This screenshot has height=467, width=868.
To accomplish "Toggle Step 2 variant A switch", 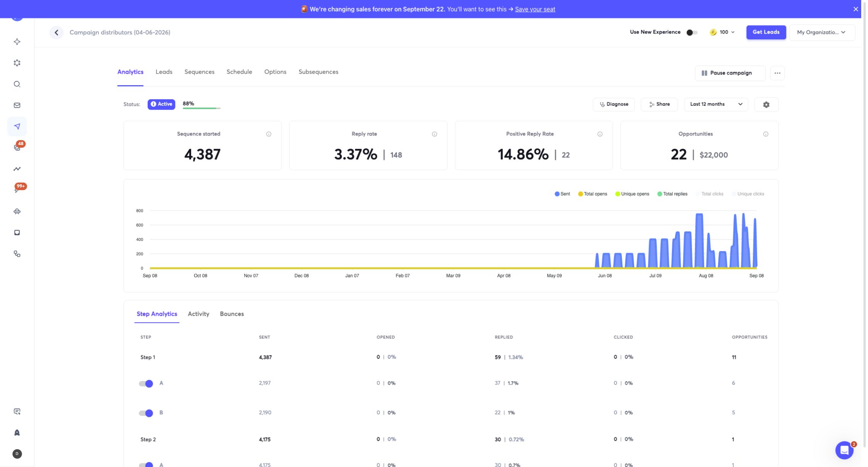I will (x=146, y=465).
